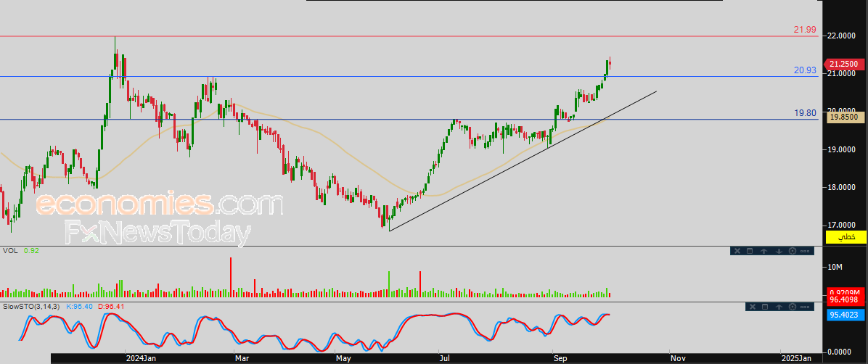This screenshot has width=868, height=364.
Task: Click the K:95.40 stochastic value
Action: pyautogui.click(x=80, y=306)
